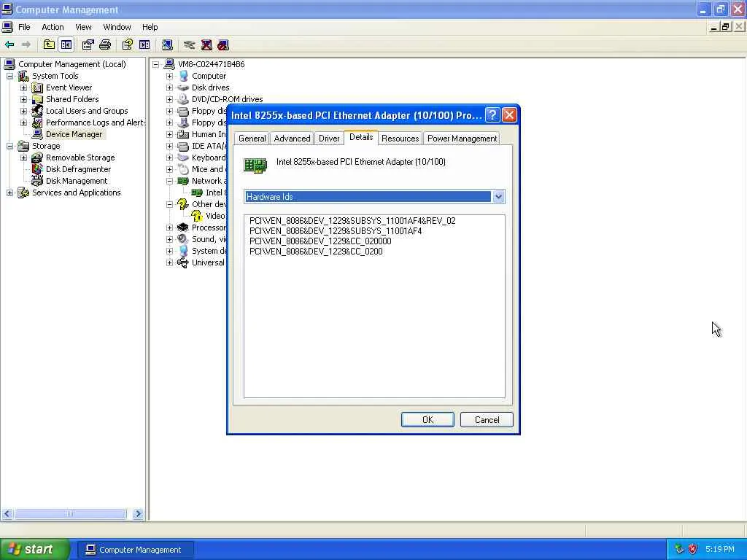Click the OK button
This screenshot has width=747, height=560.
(x=427, y=419)
